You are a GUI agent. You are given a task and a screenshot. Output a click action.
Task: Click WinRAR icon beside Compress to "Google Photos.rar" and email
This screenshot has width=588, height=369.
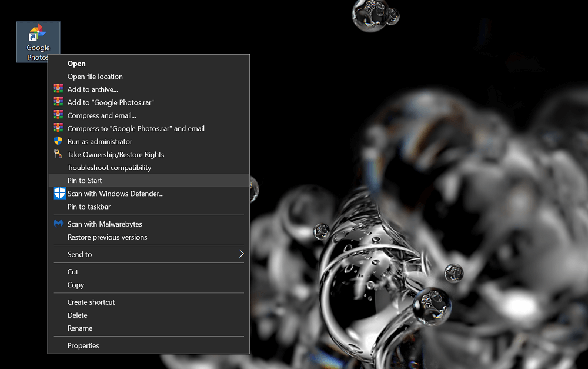(x=58, y=128)
